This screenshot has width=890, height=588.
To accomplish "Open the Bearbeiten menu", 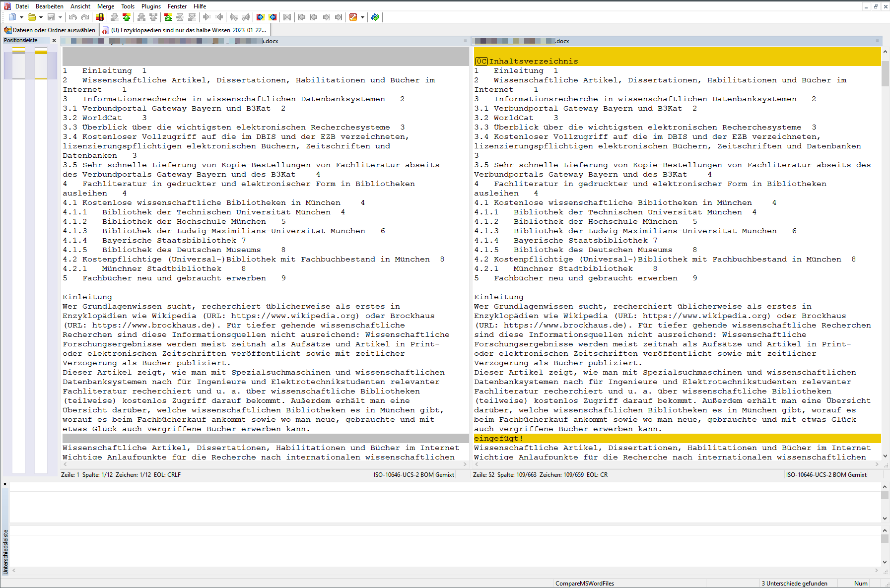I will pos(50,6).
